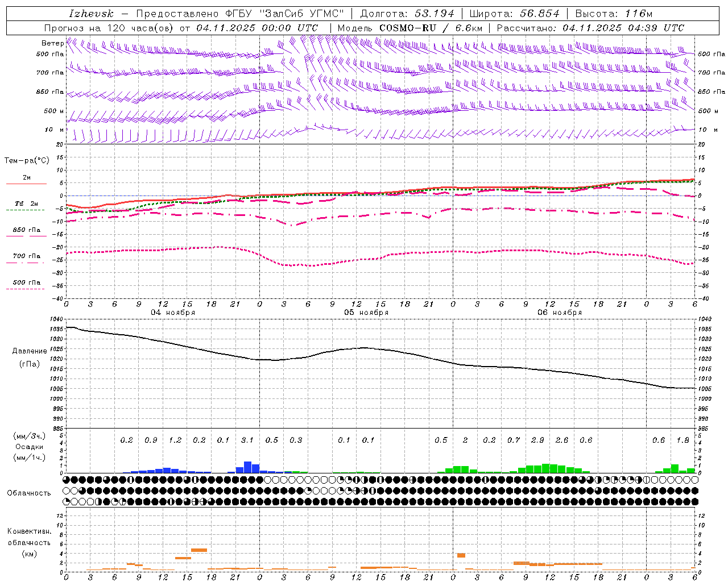Click the 1.2 precipitation total value
The height and width of the screenshot is (582, 728).
click(x=175, y=440)
